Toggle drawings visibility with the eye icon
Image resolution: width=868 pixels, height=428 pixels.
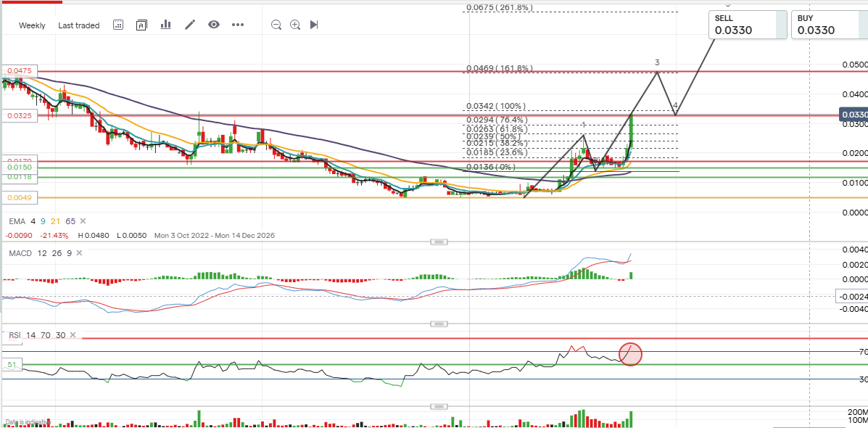[x=214, y=25]
